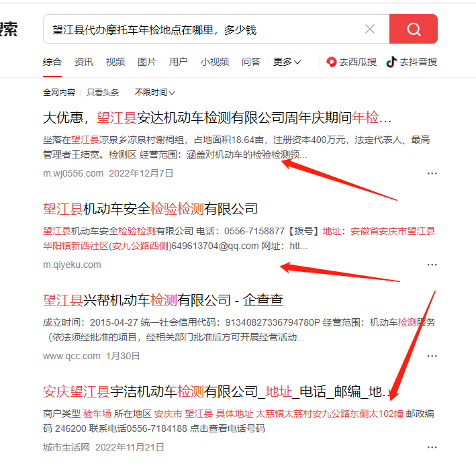Image resolution: width=476 pixels, height=474 pixels.
Task: Click the Xigua video logo icon
Action: point(331,62)
